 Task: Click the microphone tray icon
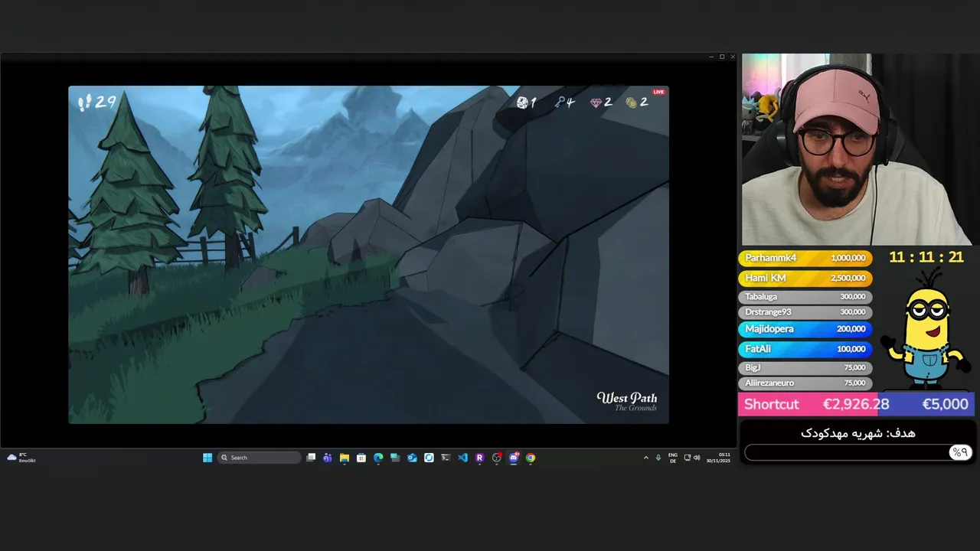click(x=658, y=458)
